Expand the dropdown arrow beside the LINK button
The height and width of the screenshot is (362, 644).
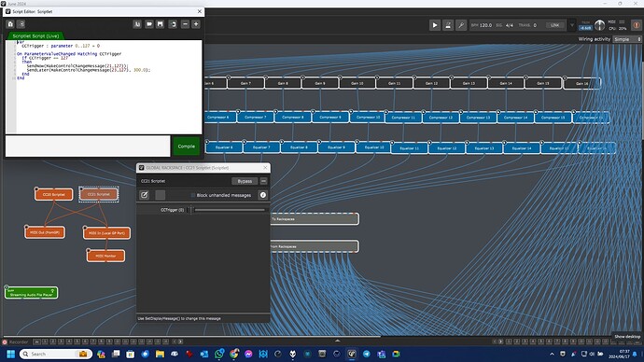(x=572, y=25)
